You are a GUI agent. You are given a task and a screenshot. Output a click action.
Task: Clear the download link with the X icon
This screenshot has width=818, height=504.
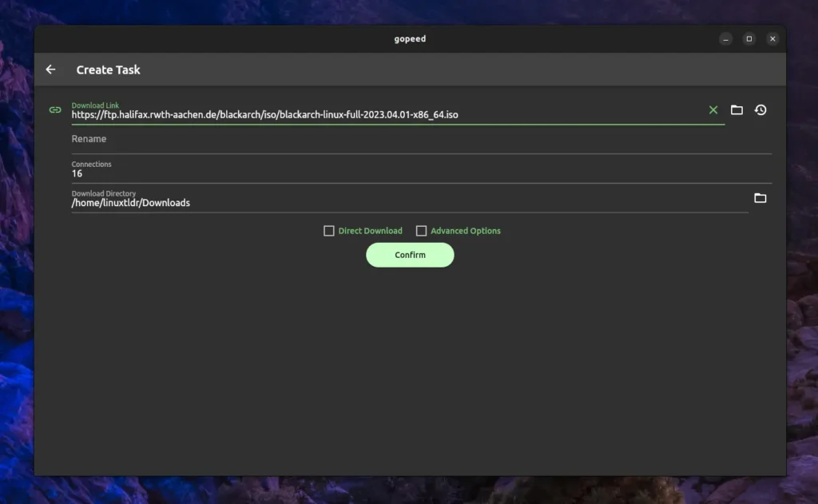point(713,109)
